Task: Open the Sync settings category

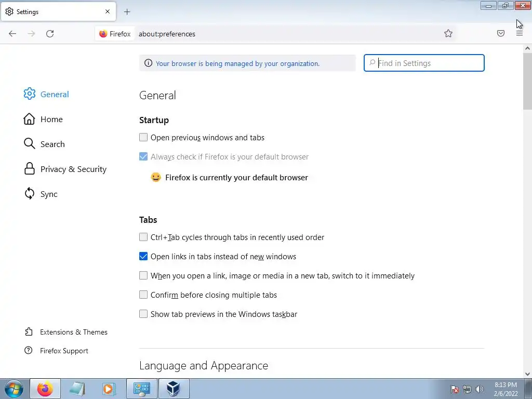Action: pos(41,194)
